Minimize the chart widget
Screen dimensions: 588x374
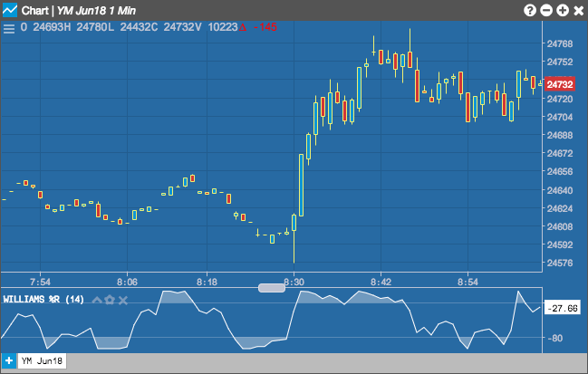[x=546, y=11]
